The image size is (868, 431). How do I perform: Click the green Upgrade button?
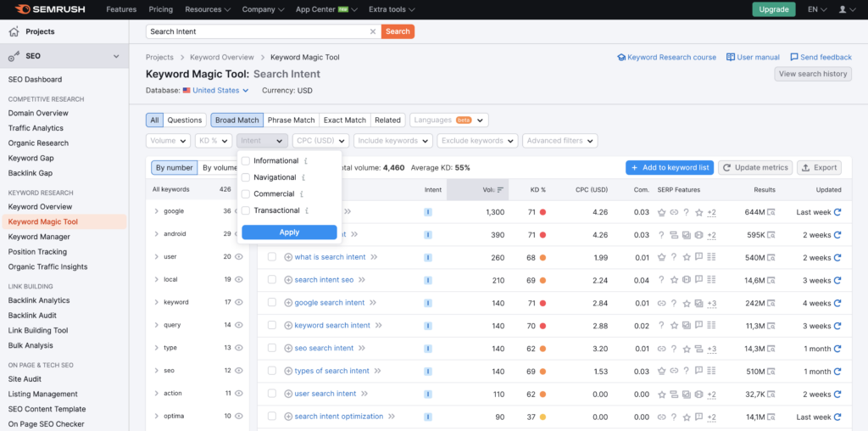(x=773, y=9)
